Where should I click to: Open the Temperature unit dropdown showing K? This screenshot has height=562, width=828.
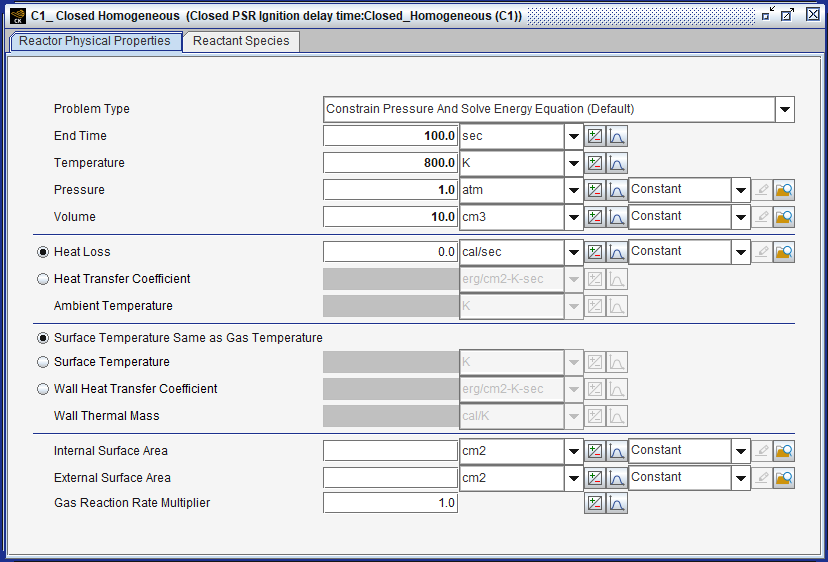(x=573, y=164)
